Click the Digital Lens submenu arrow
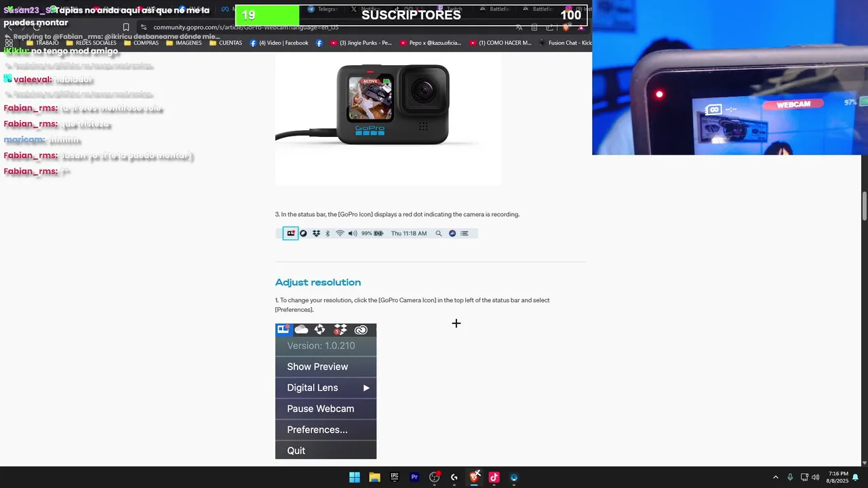Screen dimensions: 868x488 pyautogui.click(x=366, y=388)
